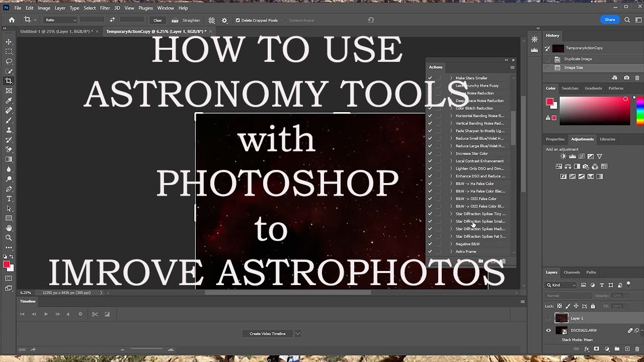Select the Brush tool
Image resolution: width=644 pixels, height=362 pixels.
tap(9, 120)
